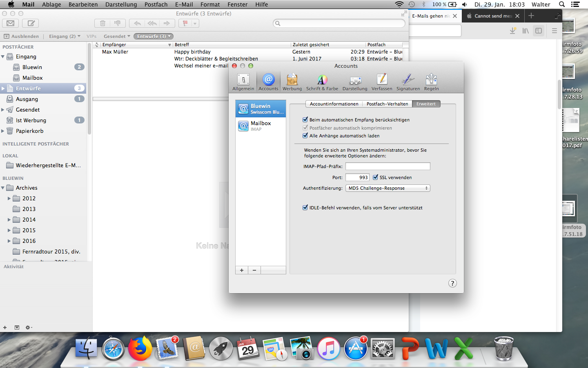Screen dimensions: 588x368
Task: Toggle Beim automatischen Empfang berücksichtigen checkbox
Action: 305,119
